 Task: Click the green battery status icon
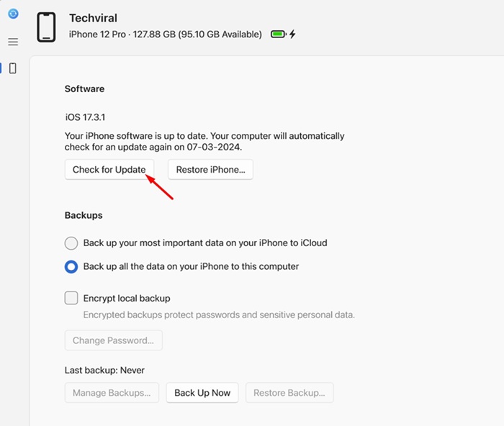[x=278, y=35]
